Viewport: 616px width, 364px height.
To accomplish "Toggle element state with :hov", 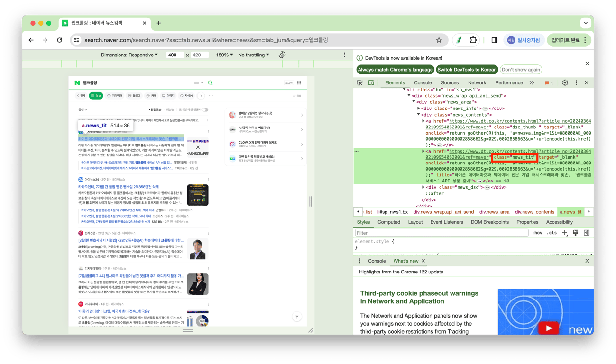I will (x=537, y=233).
